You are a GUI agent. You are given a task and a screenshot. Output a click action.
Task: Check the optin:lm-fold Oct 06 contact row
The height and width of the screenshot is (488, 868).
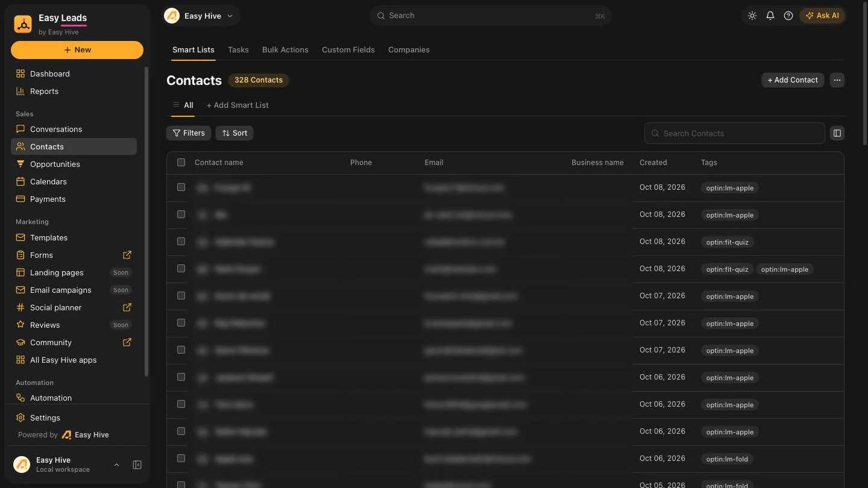coord(181,458)
